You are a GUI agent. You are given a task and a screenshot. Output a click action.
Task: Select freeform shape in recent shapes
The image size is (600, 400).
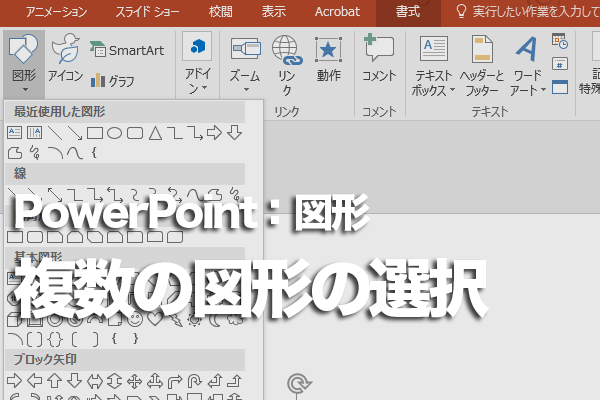pyautogui.click(x=15, y=153)
